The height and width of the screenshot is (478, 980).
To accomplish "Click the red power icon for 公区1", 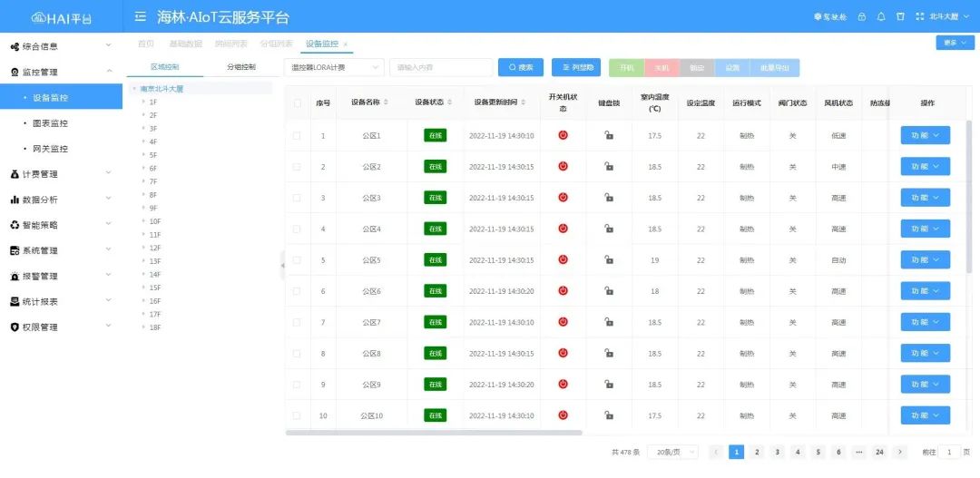I will pos(563,135).
